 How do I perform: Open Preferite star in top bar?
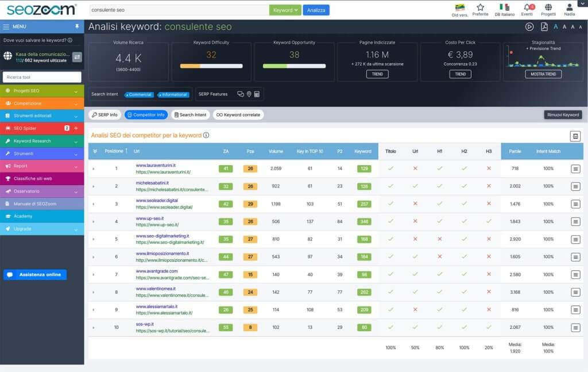coord(480,7)
